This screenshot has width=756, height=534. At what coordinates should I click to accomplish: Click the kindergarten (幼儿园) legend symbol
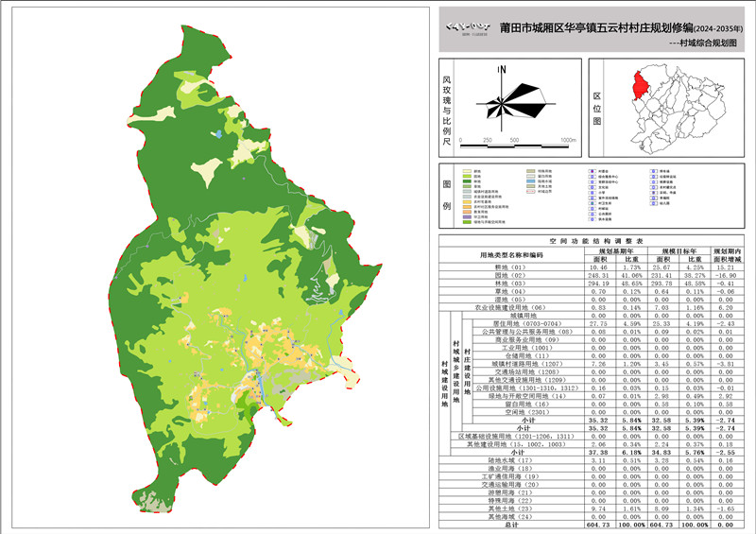(x=653, y=202)
